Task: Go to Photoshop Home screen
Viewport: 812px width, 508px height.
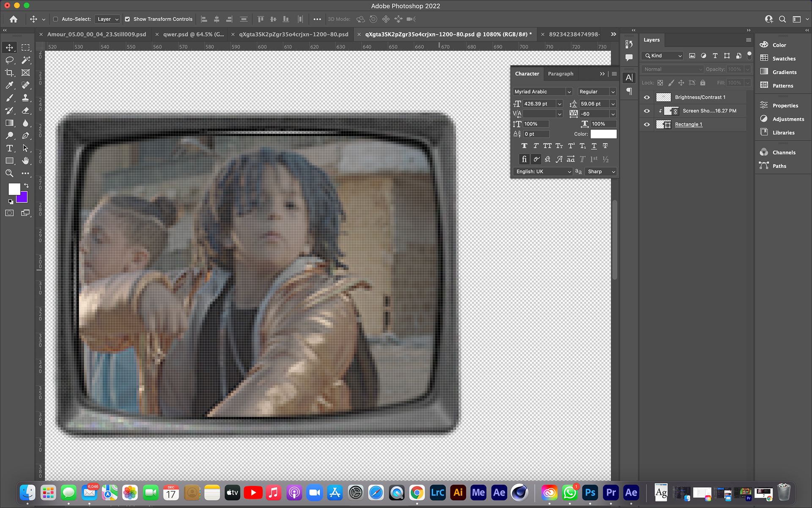Action: coord(14,19)
